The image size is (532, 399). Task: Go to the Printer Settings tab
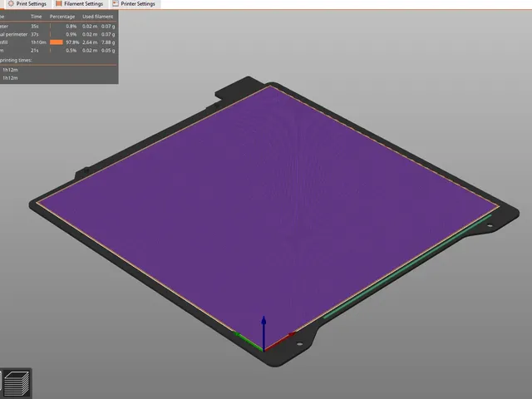pos(135,3)
